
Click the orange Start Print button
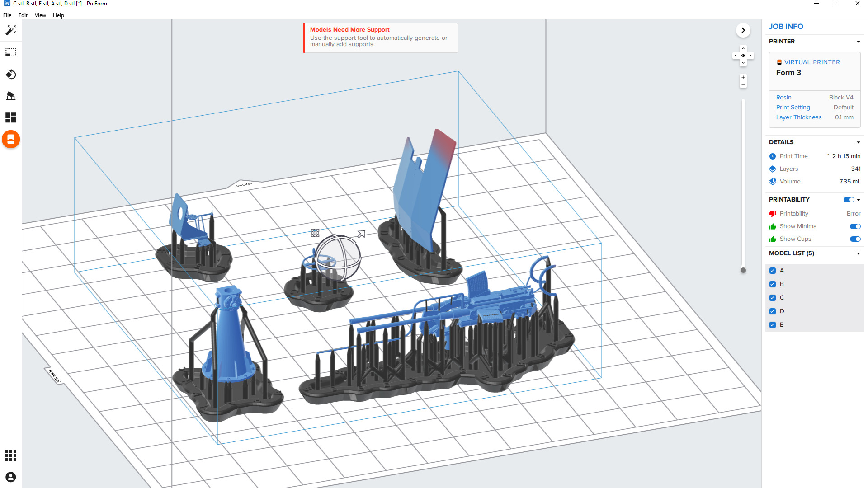11,140
